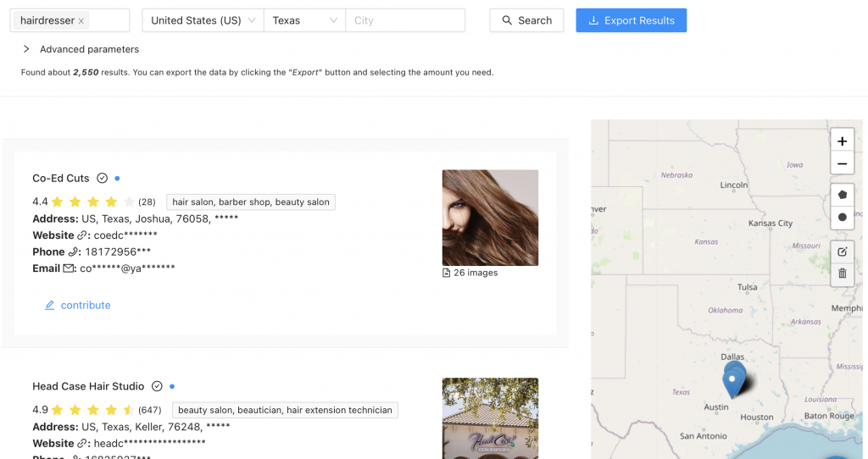Zoom out on the map
This screenshot has width=868, height=459.
click(842, 164)
